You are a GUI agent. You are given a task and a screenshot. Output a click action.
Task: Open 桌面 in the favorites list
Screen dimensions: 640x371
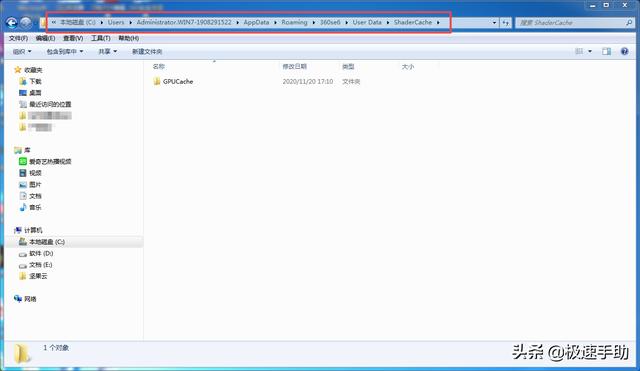click(31, 93)
